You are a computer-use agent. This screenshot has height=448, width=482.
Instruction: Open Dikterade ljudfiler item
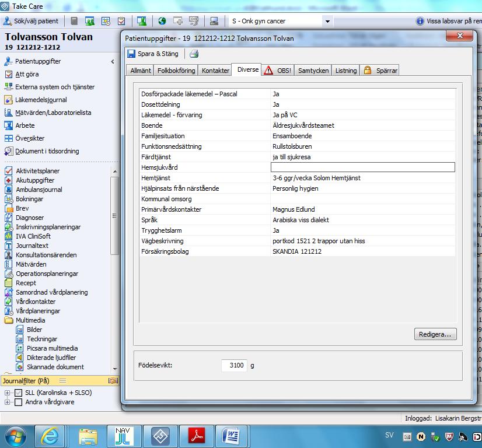point(46,358)
